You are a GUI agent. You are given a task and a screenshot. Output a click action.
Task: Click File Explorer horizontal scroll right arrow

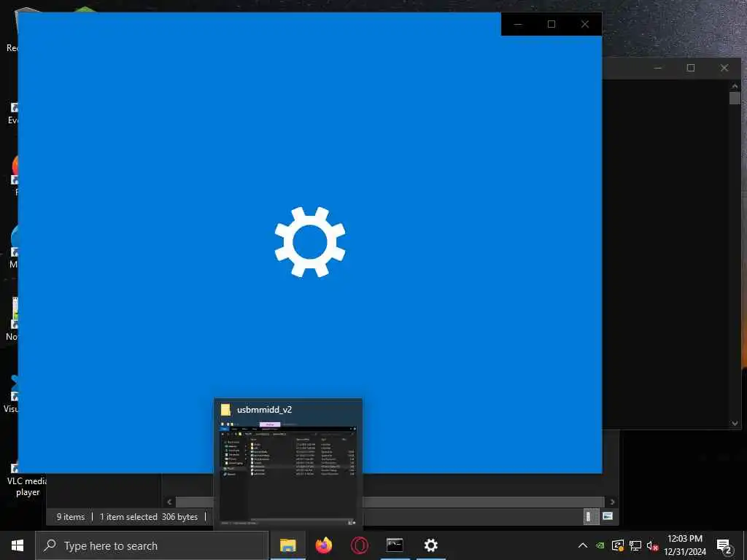click(612, 502)
